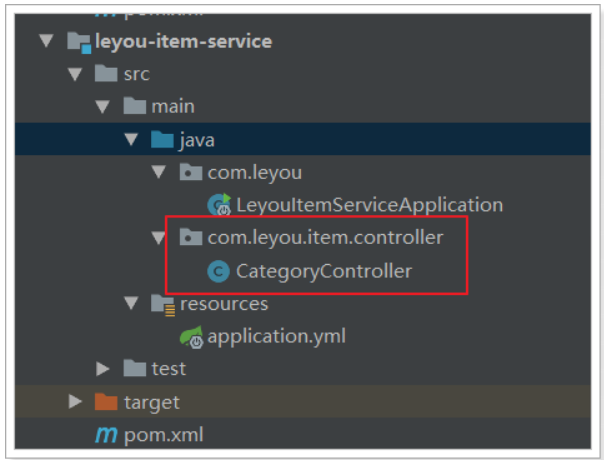Select the com.leyou.item.controller package label
Viewport: 604px width, 460px height.
pyautogui.click(x=325, y=238)
